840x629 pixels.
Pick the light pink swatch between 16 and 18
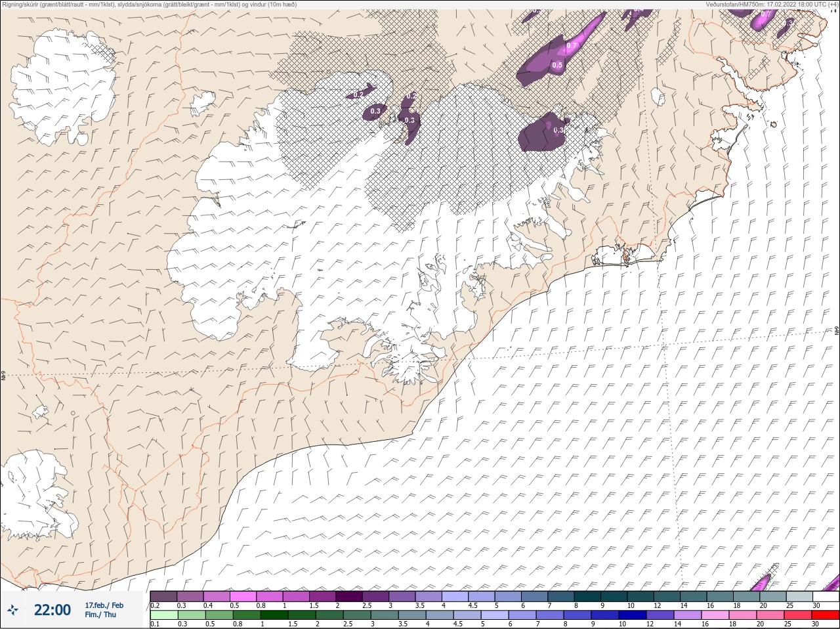pos(715,615)
